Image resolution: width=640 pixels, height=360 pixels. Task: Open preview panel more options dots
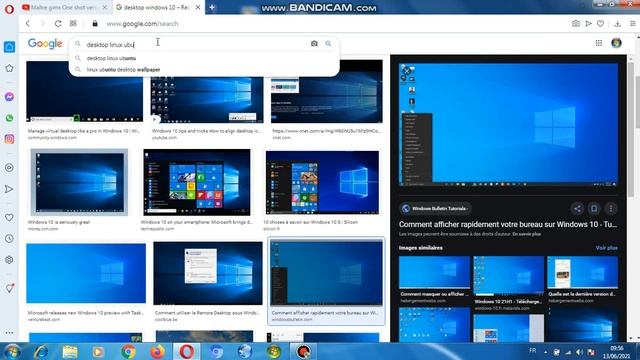pyautogui.click(x=611, y=209)
